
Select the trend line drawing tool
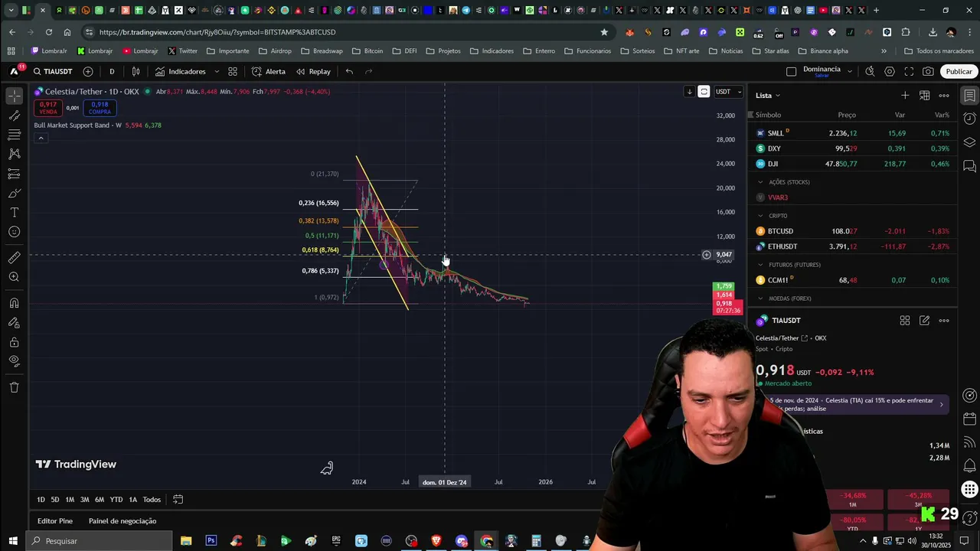[x=14, y=116]
